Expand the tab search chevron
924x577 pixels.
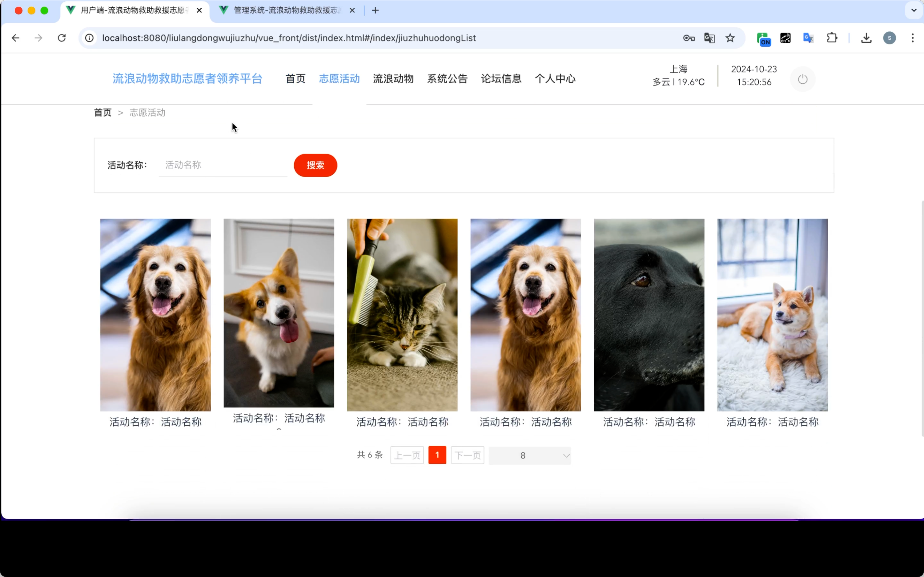[x=914, y=10]
